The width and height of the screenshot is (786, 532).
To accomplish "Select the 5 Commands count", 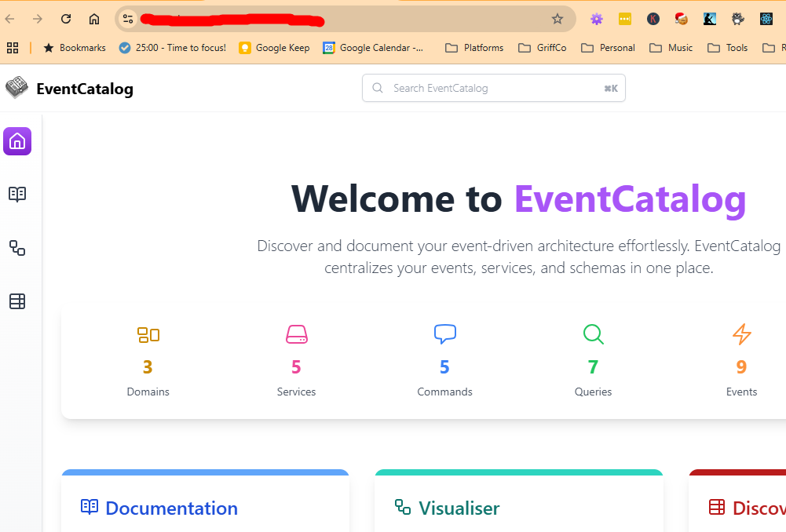I will point(444,367).
